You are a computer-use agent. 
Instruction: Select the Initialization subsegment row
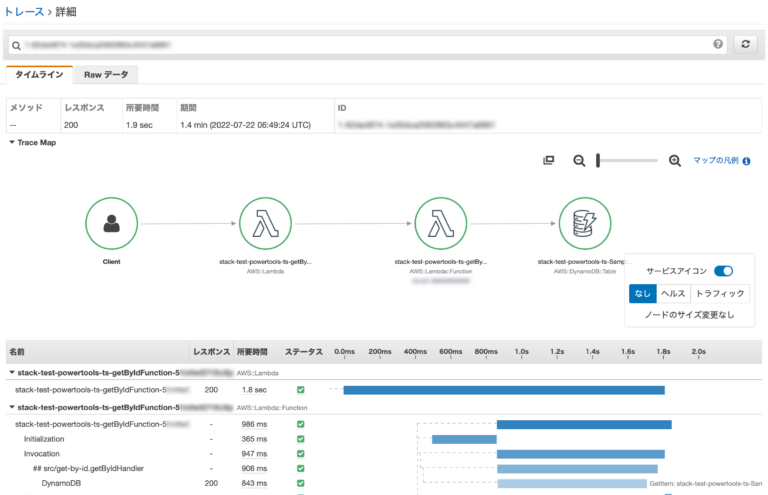(x=44, y=439)
